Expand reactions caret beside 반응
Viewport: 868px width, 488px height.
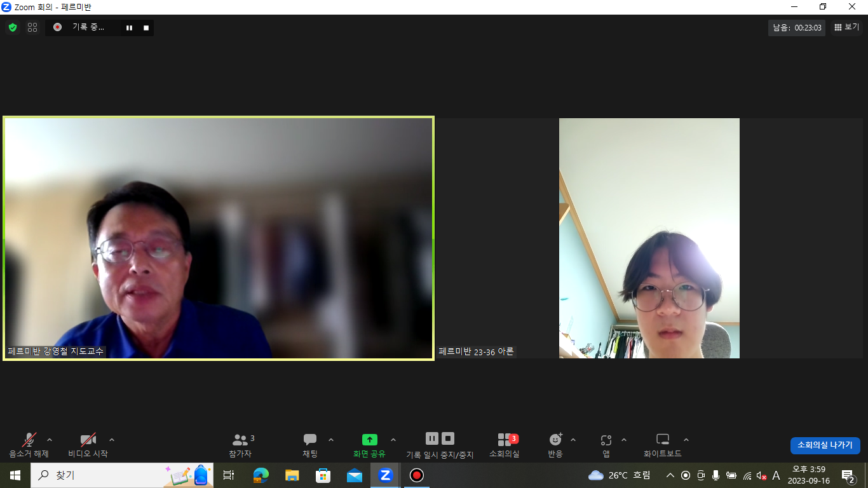pyautogui.click(x=573, y=440)
